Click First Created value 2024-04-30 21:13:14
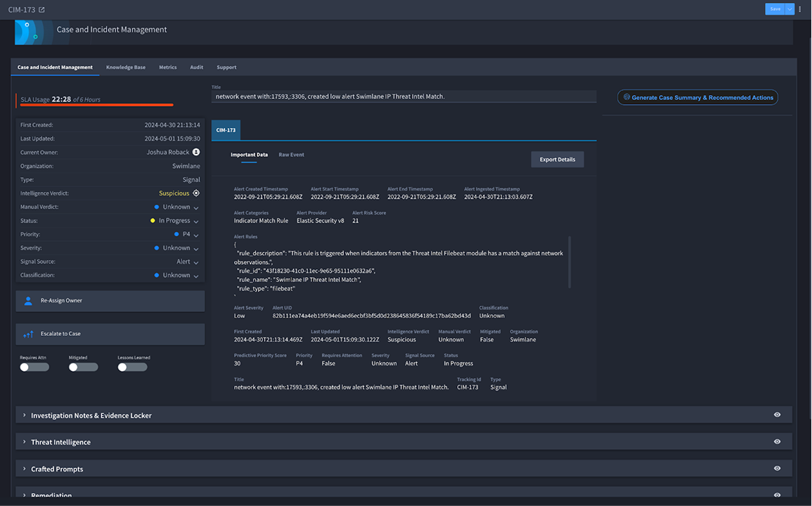The height and width of the screenshot is (506, 812). tap(172, 125)
